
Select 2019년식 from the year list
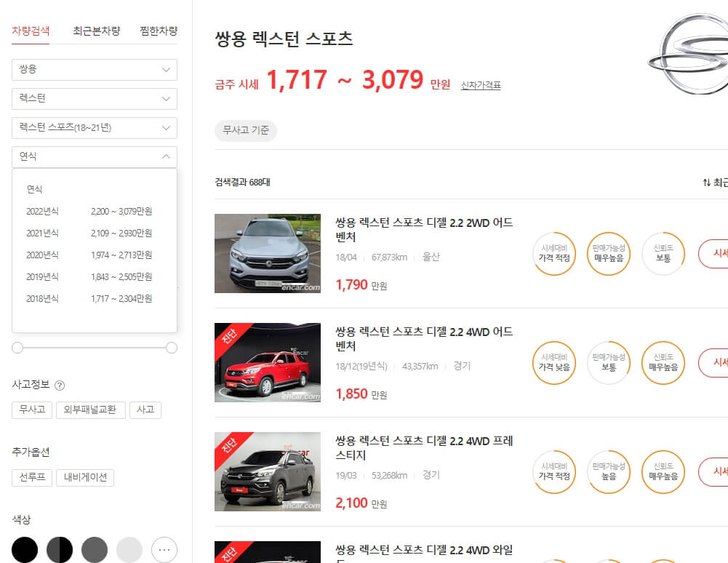tap(89, 277)
